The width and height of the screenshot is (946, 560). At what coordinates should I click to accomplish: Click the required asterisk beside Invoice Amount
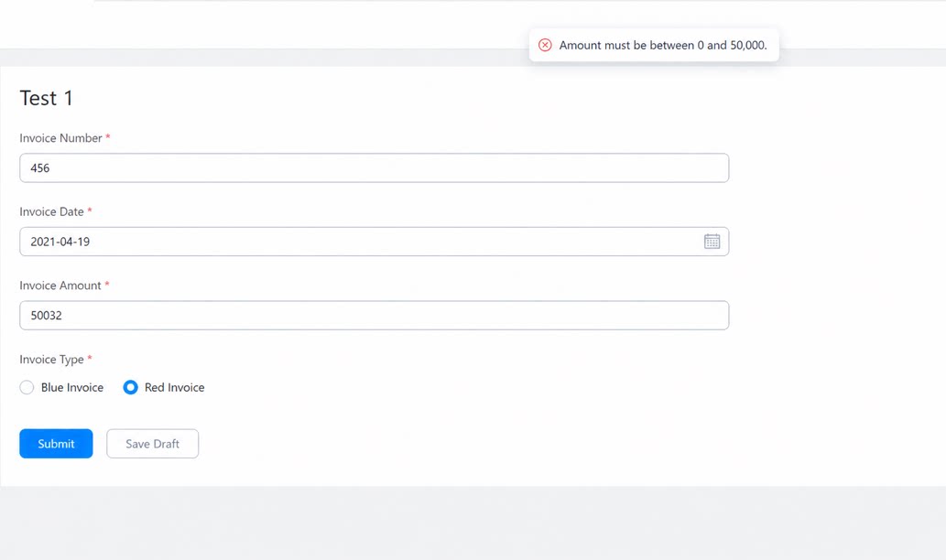[x=107, y=284]
